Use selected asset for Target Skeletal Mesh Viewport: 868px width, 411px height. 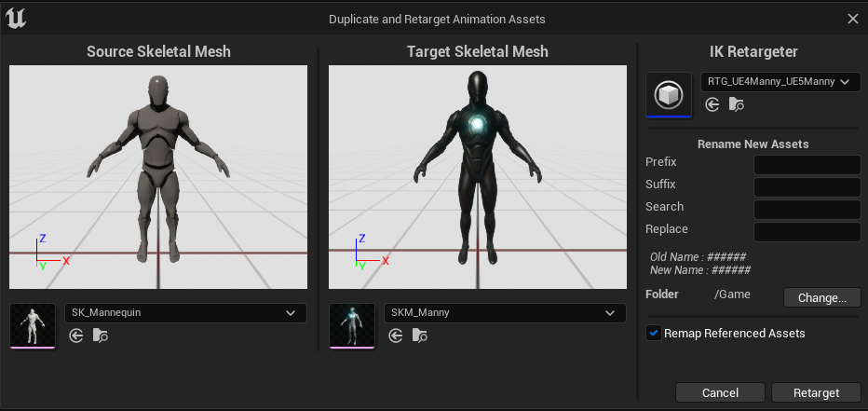(395, 336)
